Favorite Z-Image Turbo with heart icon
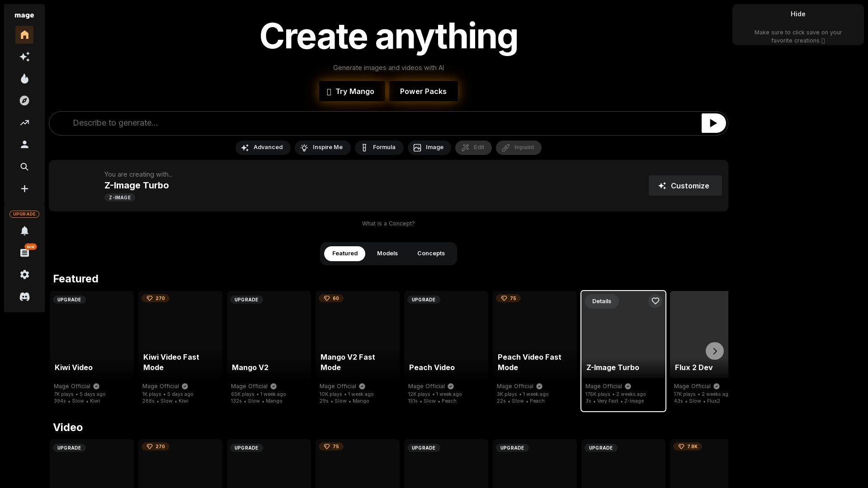The width and height of the screenshot is (868, 488). click(655, 301)
